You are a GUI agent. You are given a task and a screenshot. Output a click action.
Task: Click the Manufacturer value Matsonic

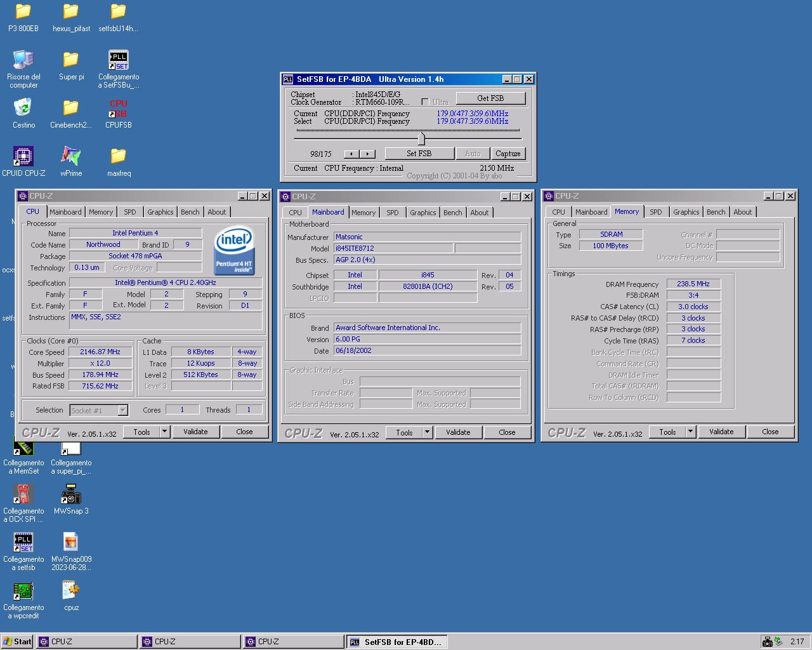click(427, 237)
